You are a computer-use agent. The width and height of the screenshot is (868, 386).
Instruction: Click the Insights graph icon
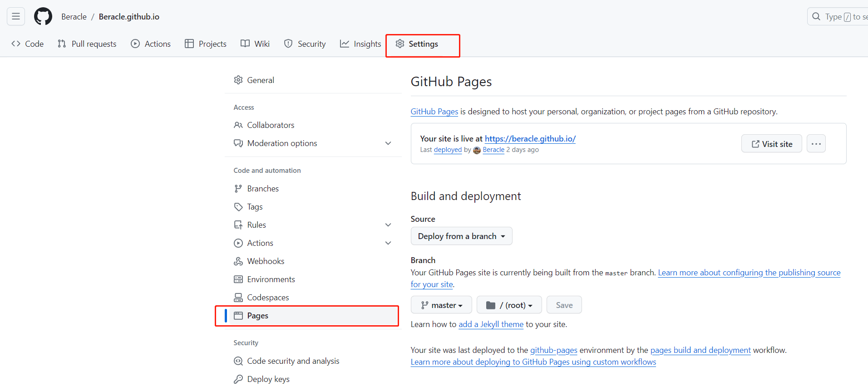[x=345, y=44]
